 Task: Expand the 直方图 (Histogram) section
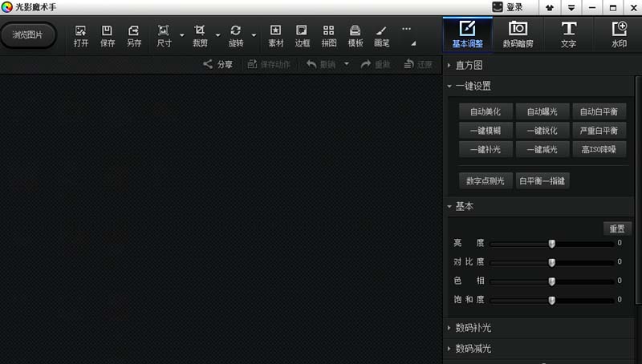pyautogui.click(x=449, y=65)
